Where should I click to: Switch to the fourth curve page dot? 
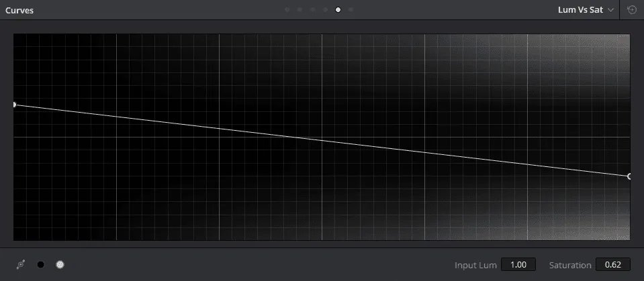(x=326, y=10)
